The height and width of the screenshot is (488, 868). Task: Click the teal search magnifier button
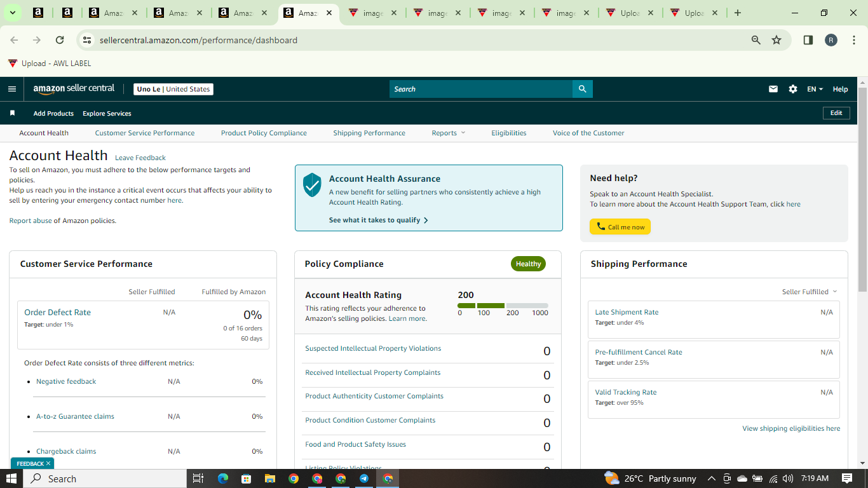[582, 89]
